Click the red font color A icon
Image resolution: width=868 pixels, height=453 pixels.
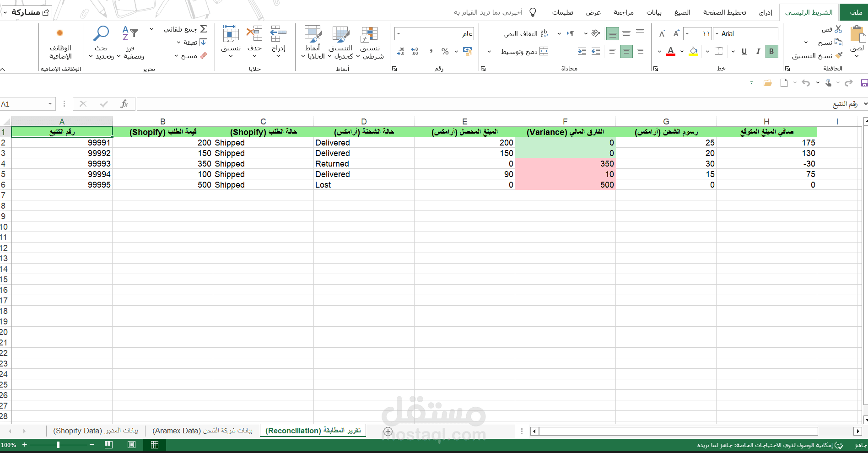[x=671, y=51]
